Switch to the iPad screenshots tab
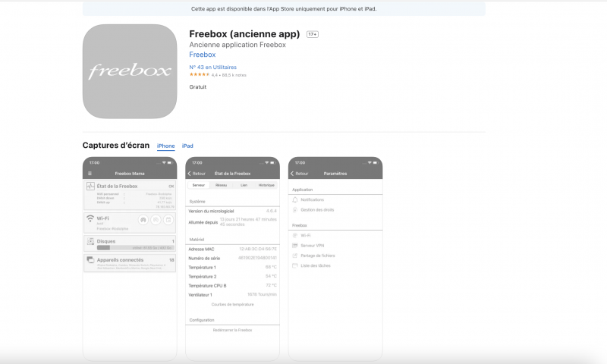The width and height of the screenshot is (607, 364). click(187, 146)
